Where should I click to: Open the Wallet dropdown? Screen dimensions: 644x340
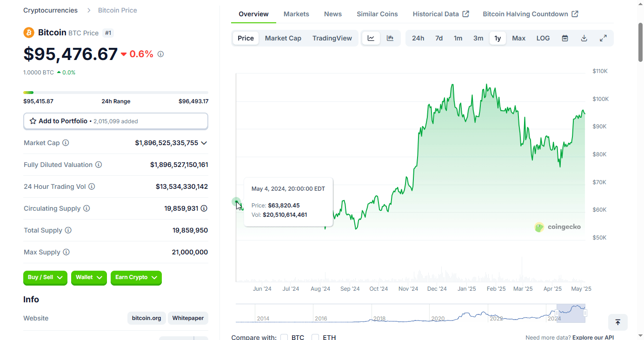pos(89,278)
